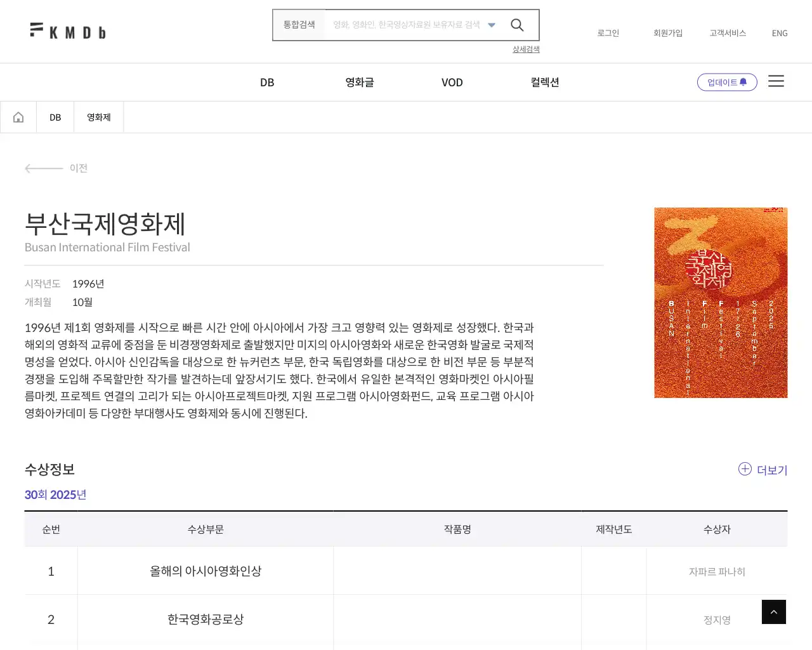Open 상세검색 advanced search link
This screenshot has width=812, height=650.
(x=526, y=50)
